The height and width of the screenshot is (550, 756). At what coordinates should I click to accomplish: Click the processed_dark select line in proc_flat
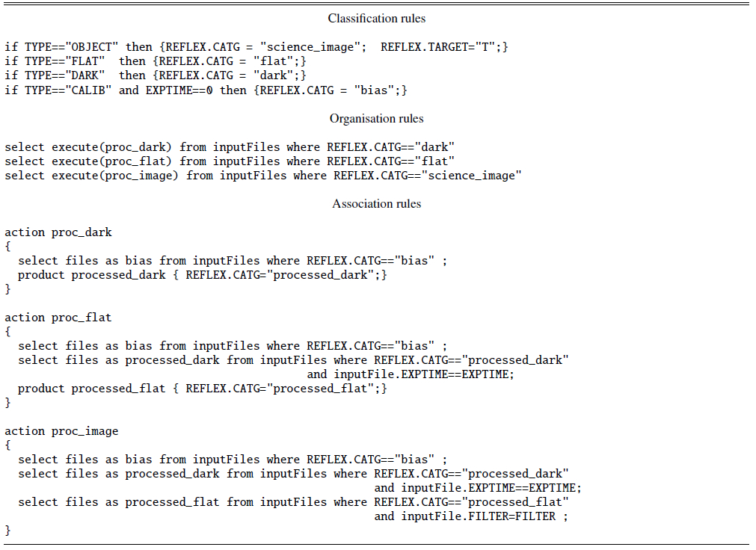pyautogui.click(x=294, y=360)
